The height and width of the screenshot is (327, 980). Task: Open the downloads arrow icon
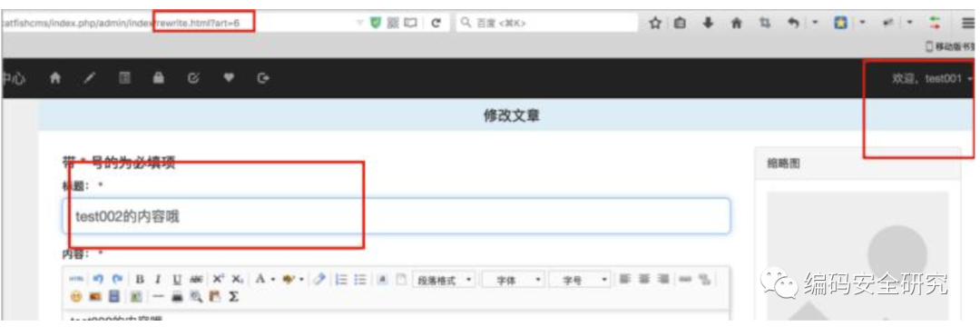708,23
